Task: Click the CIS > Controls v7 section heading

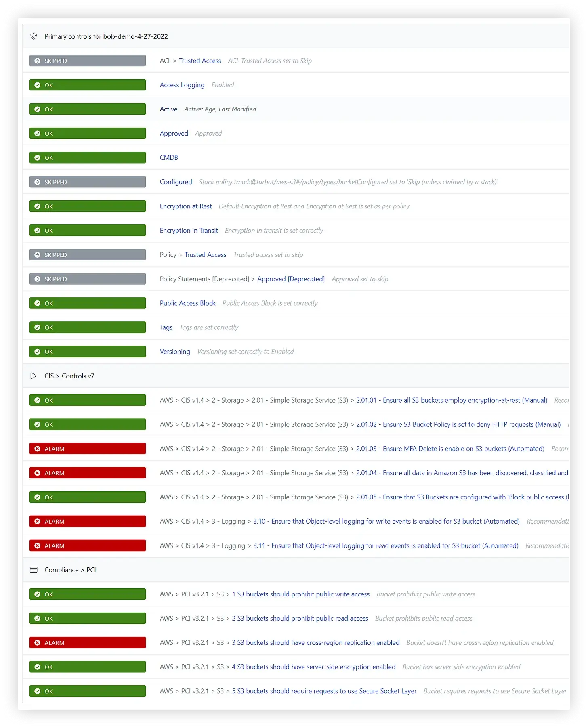Action: [x=69, y=376]
